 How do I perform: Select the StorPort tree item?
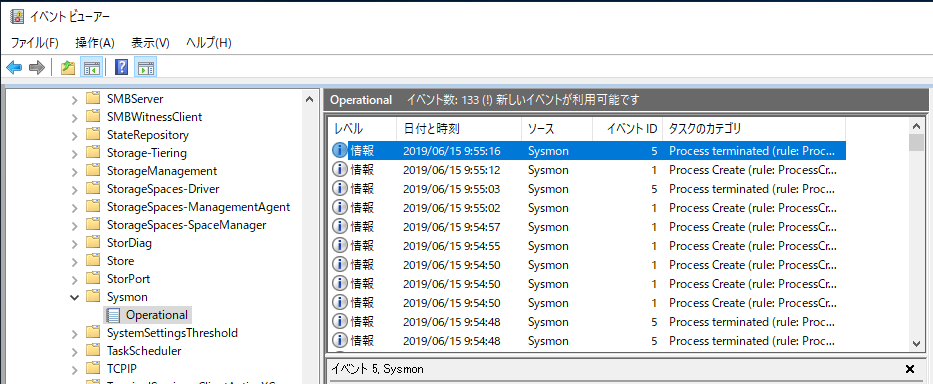tap(129, 279)
